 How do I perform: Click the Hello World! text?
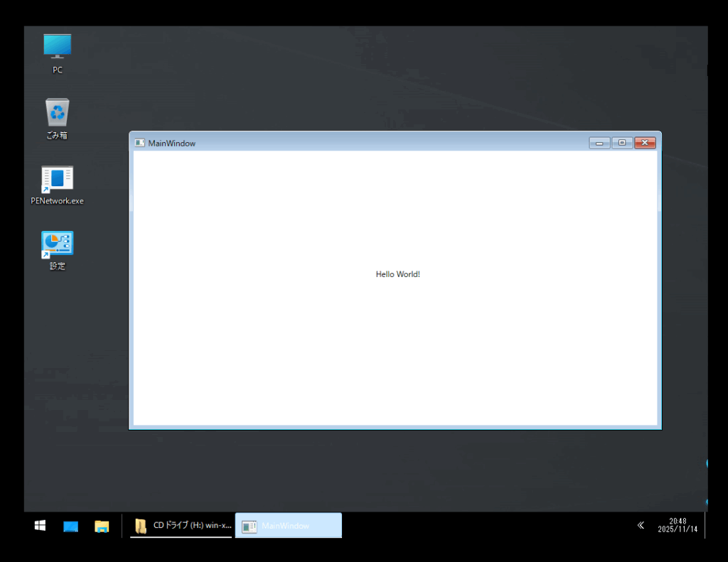397,274
